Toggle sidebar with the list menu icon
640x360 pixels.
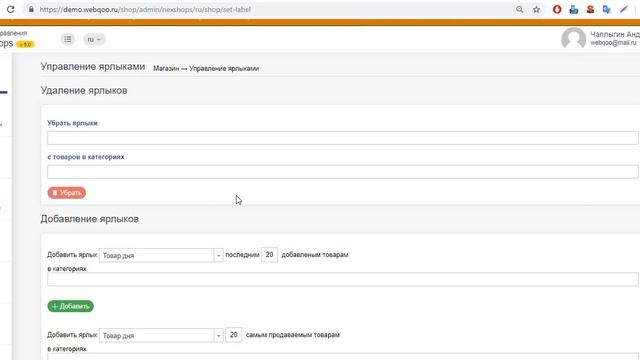point(68,39)
